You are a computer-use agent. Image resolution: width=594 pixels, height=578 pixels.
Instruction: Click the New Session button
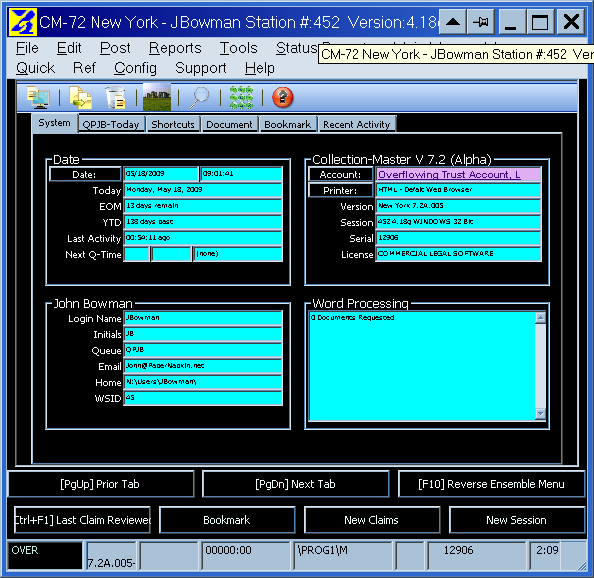click(x=517, y=520)
